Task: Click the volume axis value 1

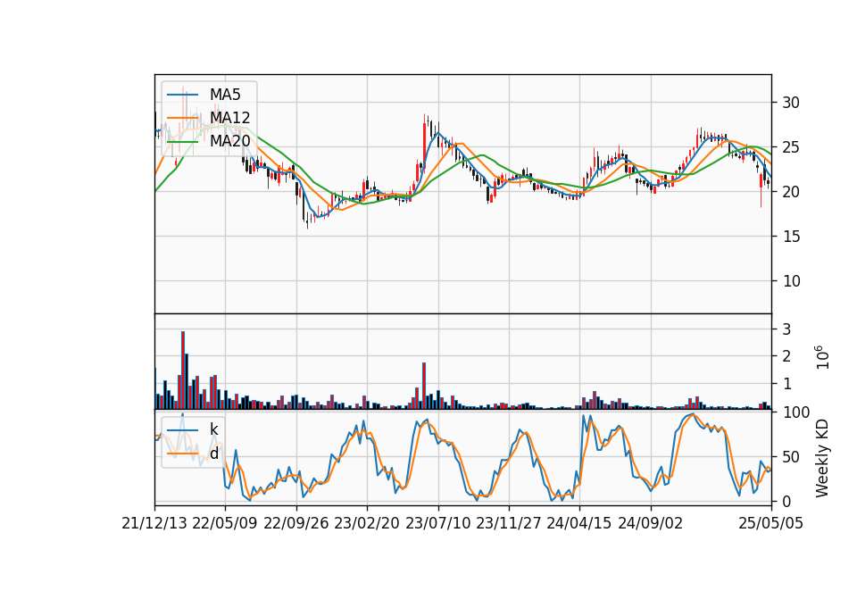Action: pos(786,384)
